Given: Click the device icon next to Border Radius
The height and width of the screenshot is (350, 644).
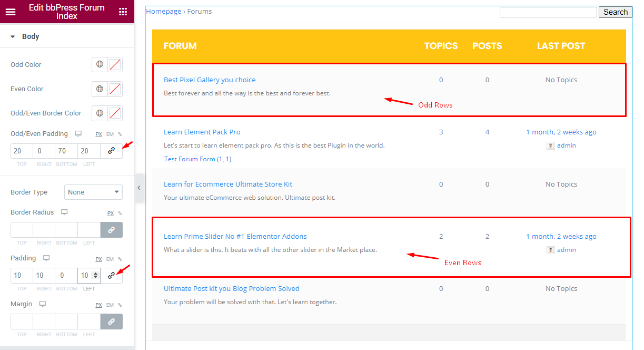Looking at the screenshot, I should (x=64, y=212).
